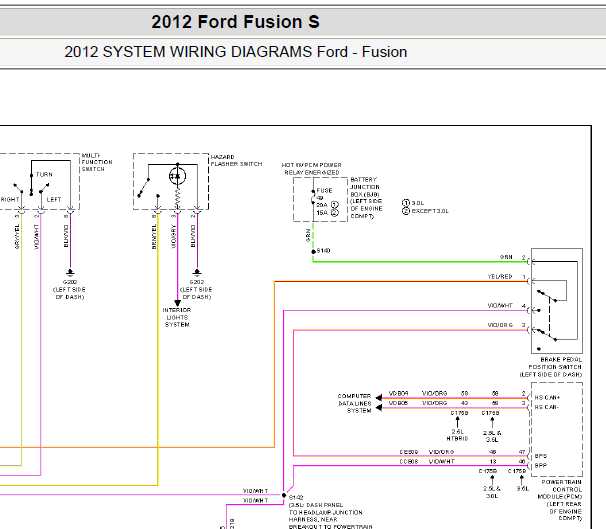The width and height of the screenshot is (606, 529).
Task: Click the COMPUTER DATA LINES SYSTEM label
Action: (354, 403)
